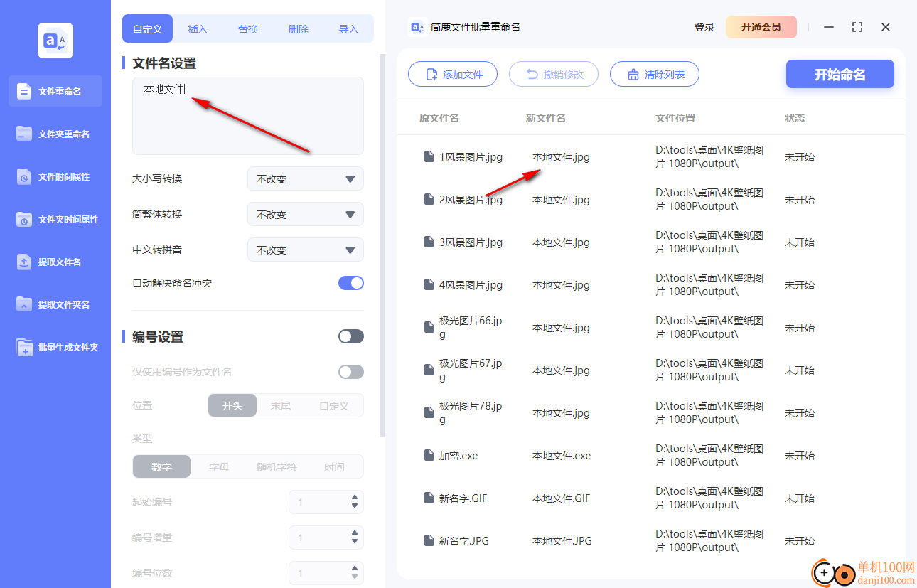Open 大小写转换 dropdown
The height and width of the screenshot is (588, 917).
click(x=306, y=178)
